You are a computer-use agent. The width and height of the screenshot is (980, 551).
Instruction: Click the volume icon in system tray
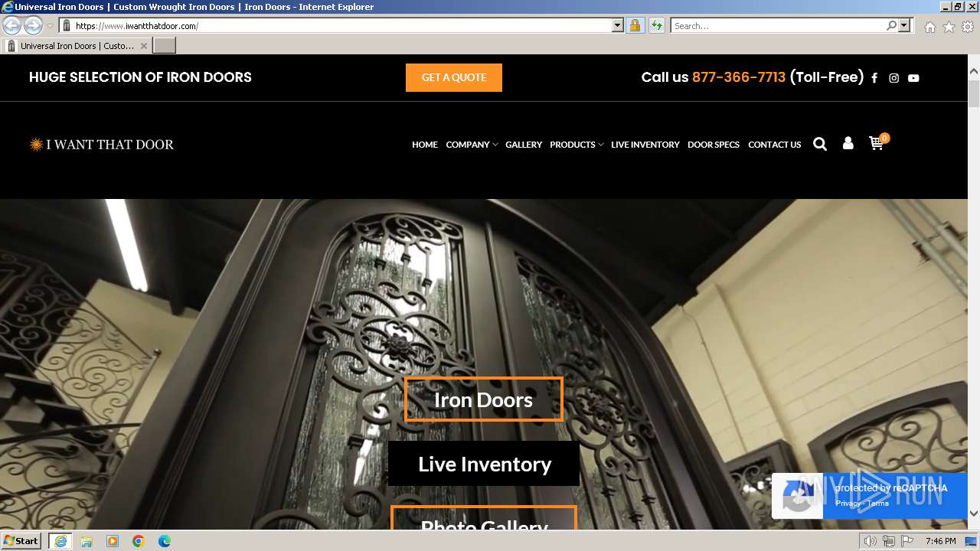coord(870,541)
